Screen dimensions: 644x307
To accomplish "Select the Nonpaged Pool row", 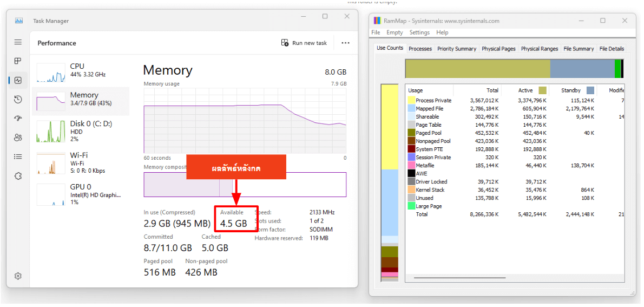I will coord(515,141).
